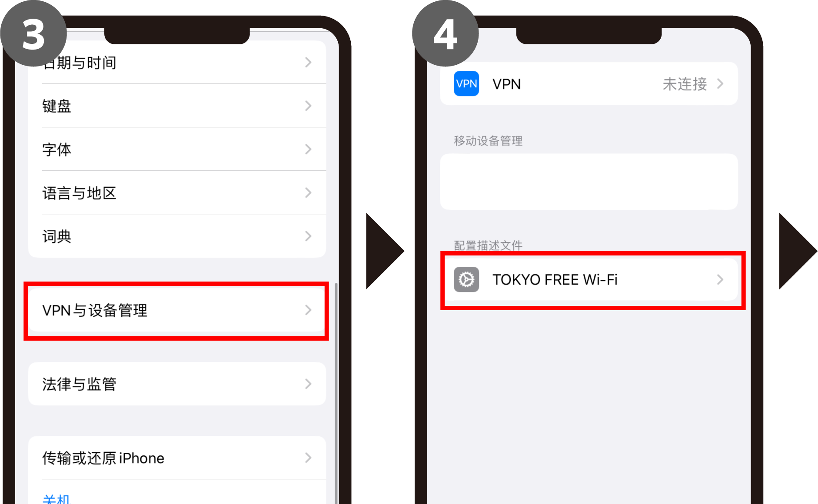Select the 字体 settings entry
The width and height of the screenshot is (818, 504).
(x=177, y=149)
